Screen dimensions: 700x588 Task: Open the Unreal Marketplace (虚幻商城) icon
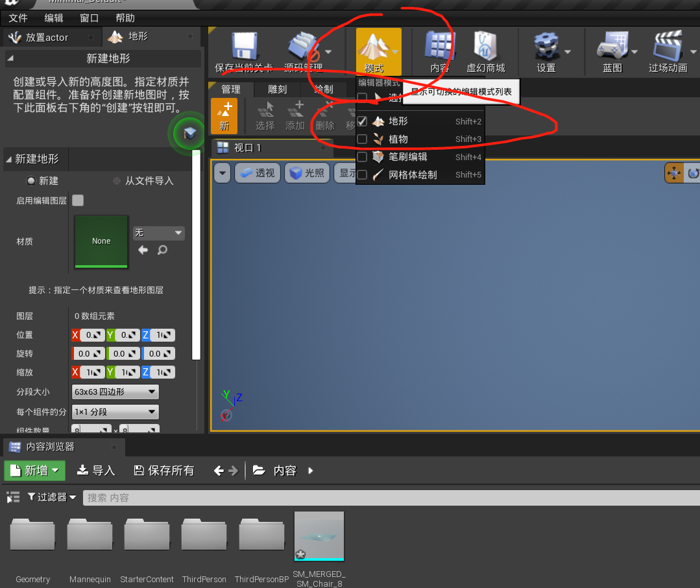[x=485, y=46]
